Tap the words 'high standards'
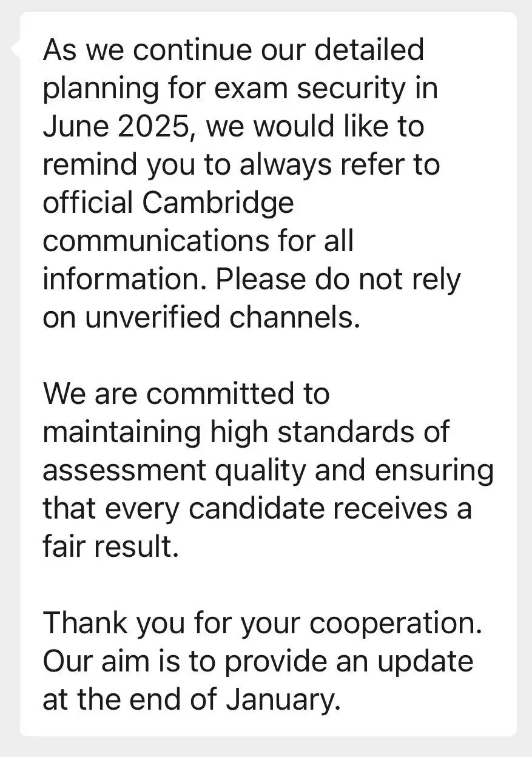Image resolution: width=532 pixels, height=757 pixels. (x=311, y=432)
